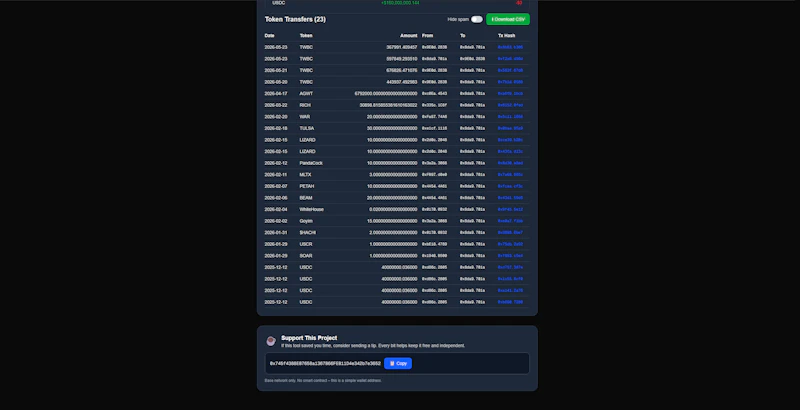Select the PandaCock token name

point(311,163)
